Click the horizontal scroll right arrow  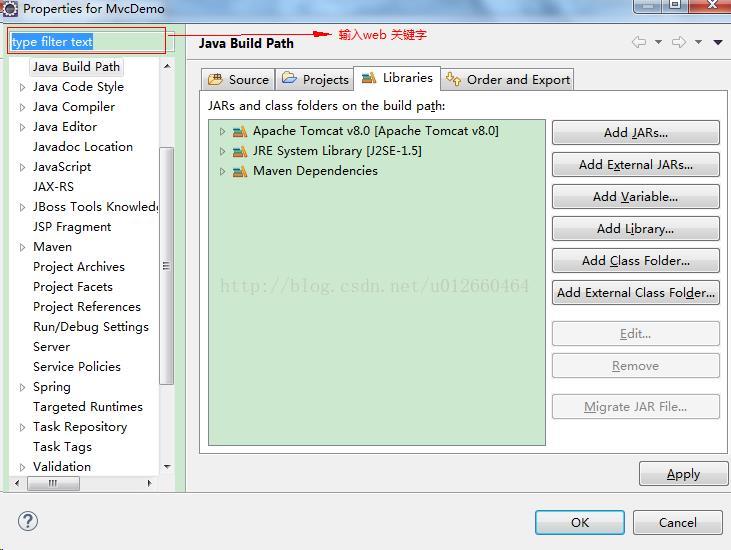[x=149, y=483]
